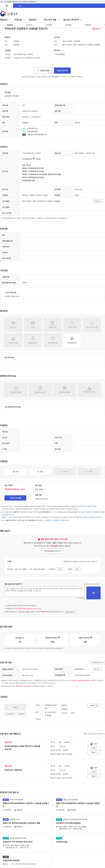Click the 주 소정근로시간 info icon

34,159
